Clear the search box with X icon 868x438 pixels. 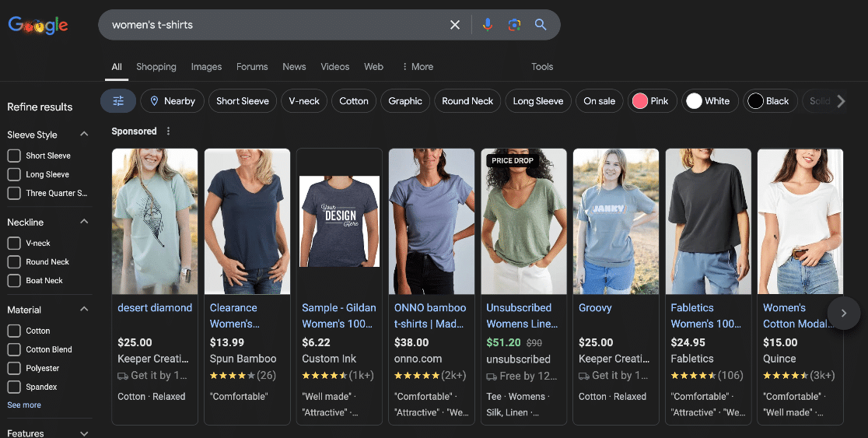[x=455, y=25]
